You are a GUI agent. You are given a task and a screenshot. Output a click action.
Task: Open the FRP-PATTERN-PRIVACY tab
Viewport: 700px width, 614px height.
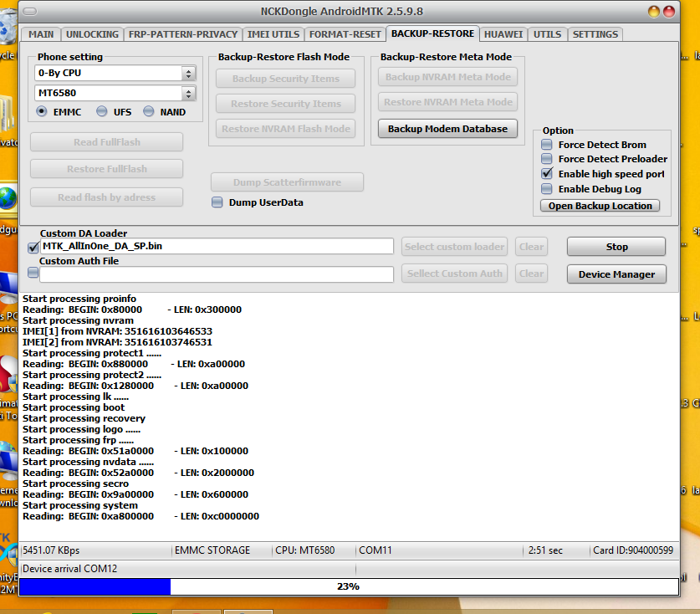pos(183,34)
